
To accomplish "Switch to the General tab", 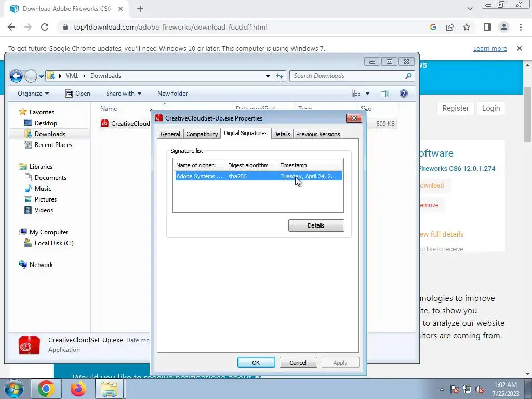I will coord(170,134).
